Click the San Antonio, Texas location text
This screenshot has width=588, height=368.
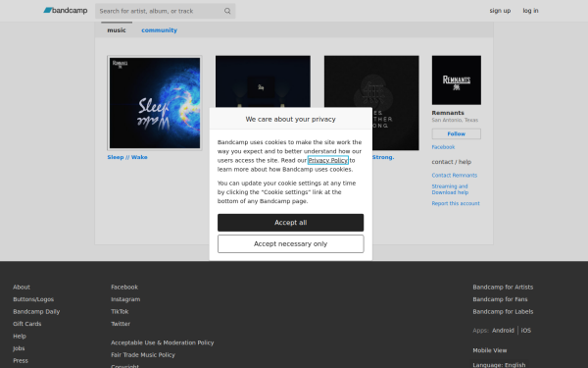coord(455,120)
